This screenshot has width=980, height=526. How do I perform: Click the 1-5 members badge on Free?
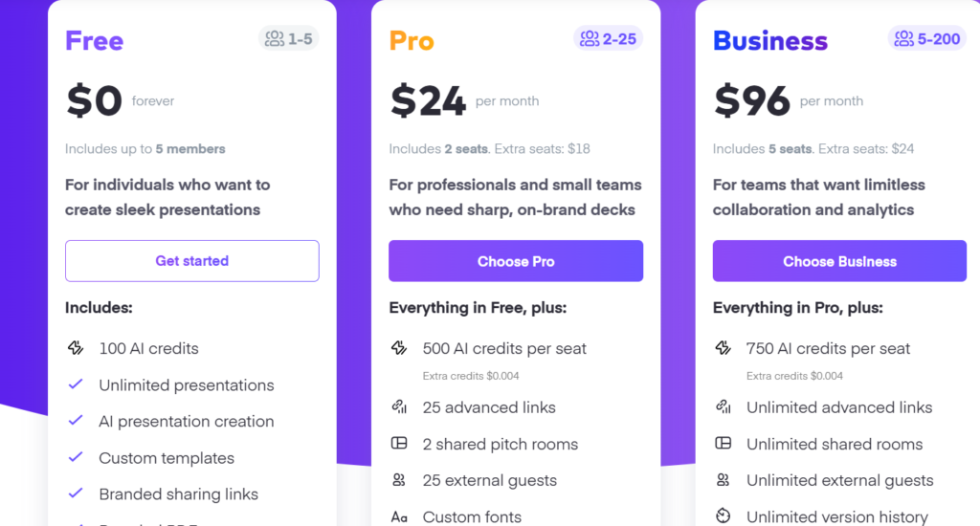coord(289,38)
